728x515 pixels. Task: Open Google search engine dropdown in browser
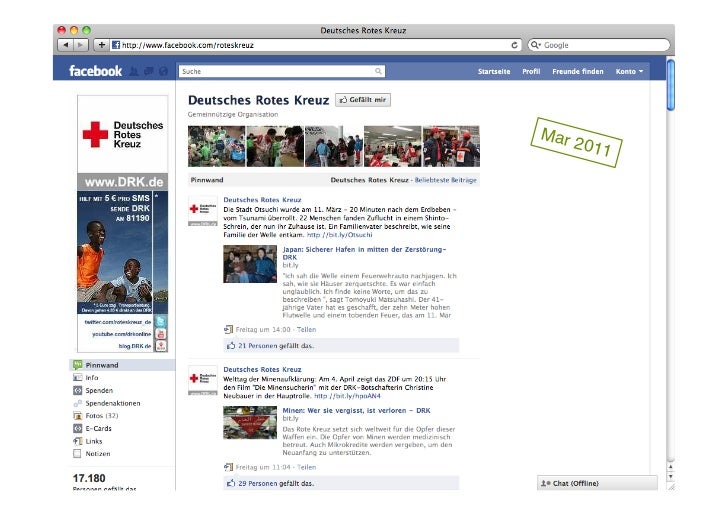(x=536, y=45)
